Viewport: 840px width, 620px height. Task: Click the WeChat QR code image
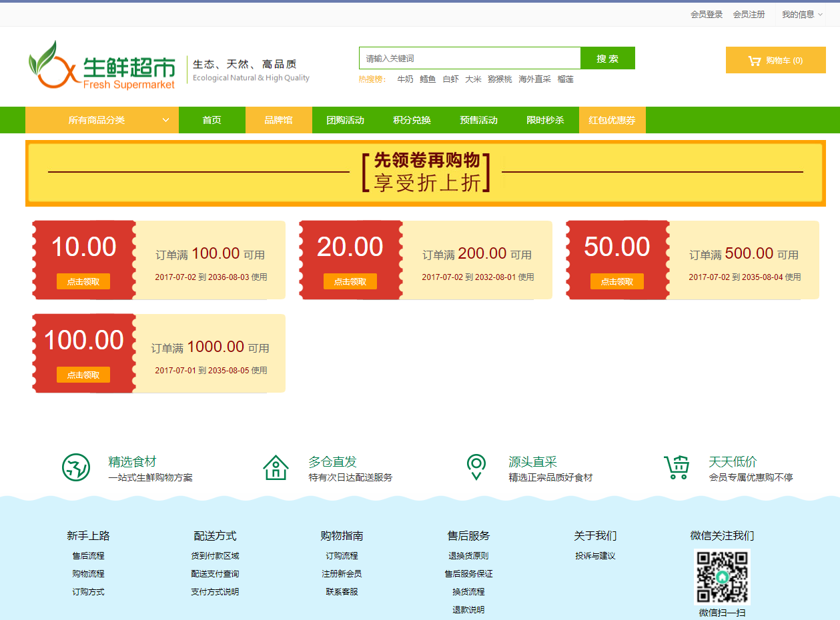722,577
